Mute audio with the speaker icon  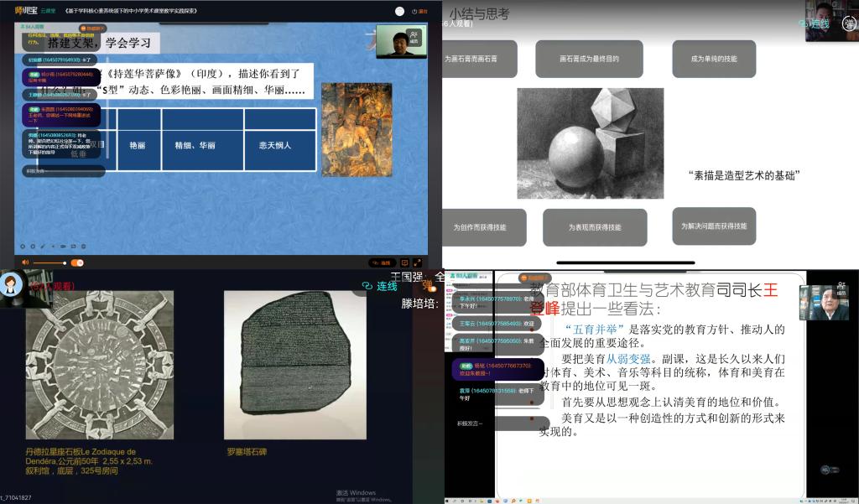coord(24,263)
